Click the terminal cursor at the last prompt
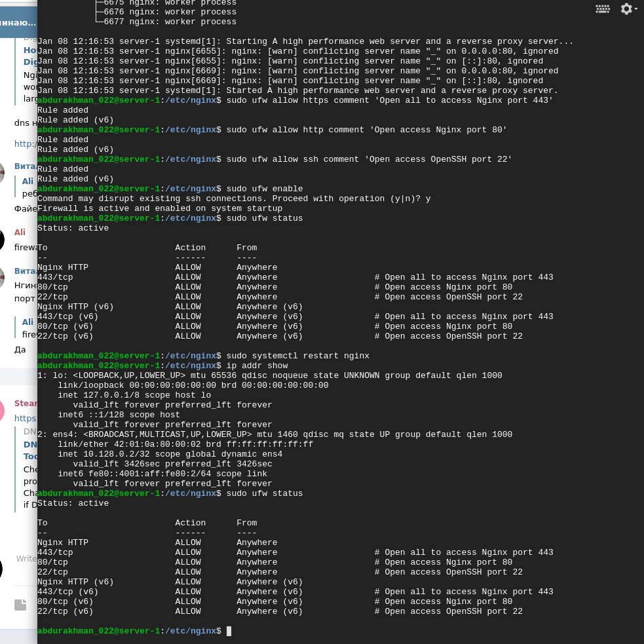644x644 pixels. pyautogui.click(x=229, y=631)
